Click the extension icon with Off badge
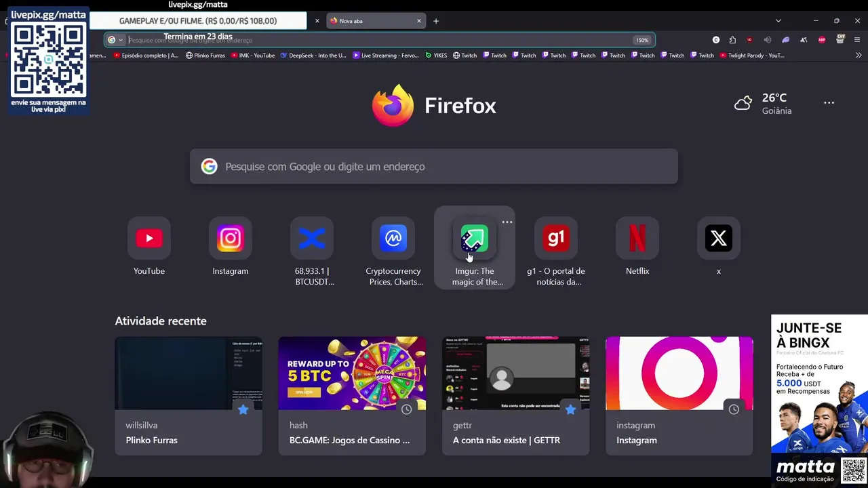This screenshot has height=488, width=868. 840,39
